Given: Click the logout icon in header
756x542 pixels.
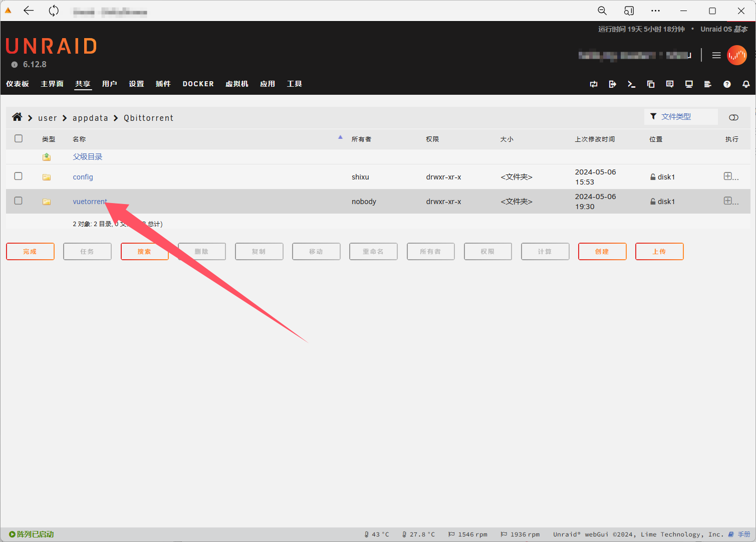Looking at the screenshot, I should (x=612, y=84).
